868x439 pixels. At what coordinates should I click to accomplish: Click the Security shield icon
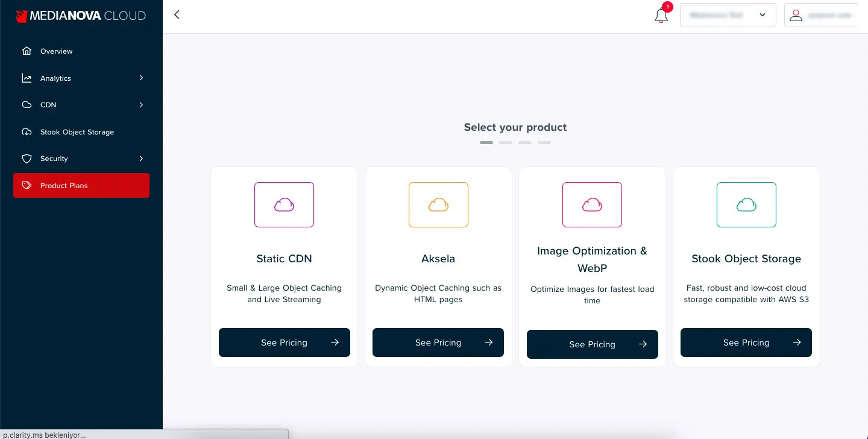pyautogui.click(x=27, y=158)
